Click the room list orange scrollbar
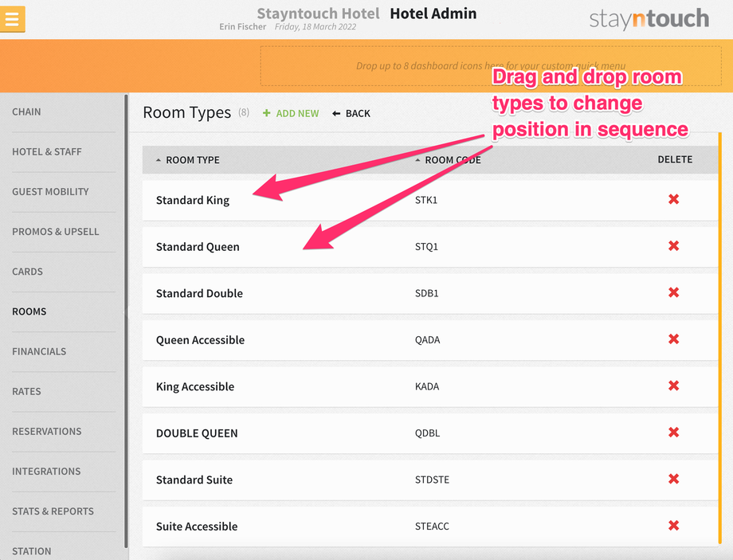The image size is (733, 560). click(x=720, y=338)
